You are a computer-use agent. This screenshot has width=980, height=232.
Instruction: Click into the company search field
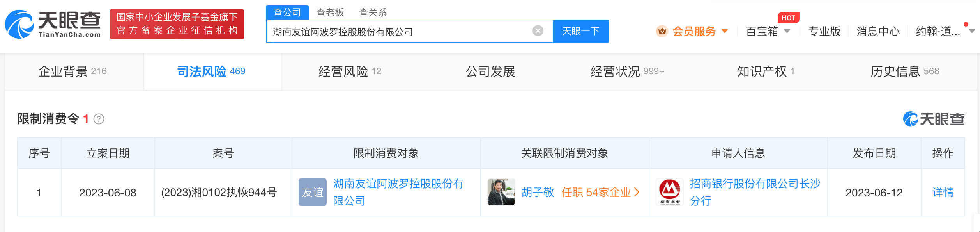(398, 32)
